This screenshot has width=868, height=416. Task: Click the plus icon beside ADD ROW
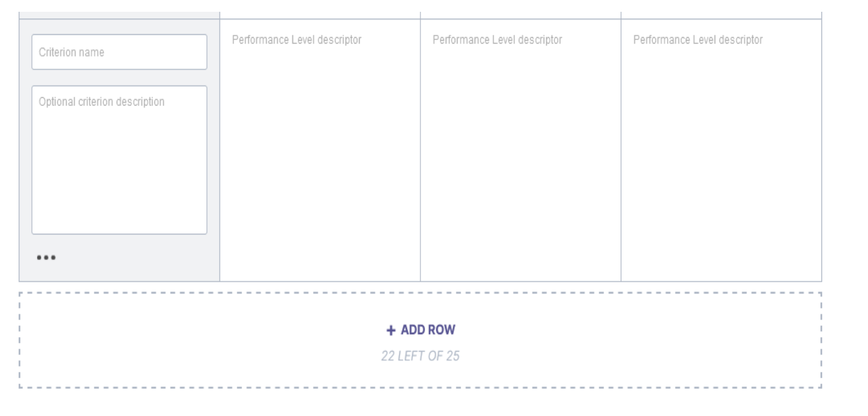pyautogui.click(x=391, y=331)
